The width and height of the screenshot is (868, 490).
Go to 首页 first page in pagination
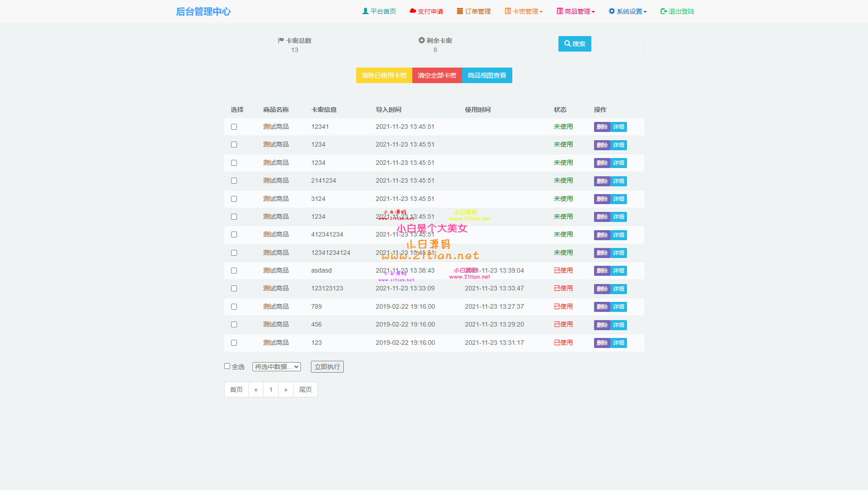click(237, 390)
